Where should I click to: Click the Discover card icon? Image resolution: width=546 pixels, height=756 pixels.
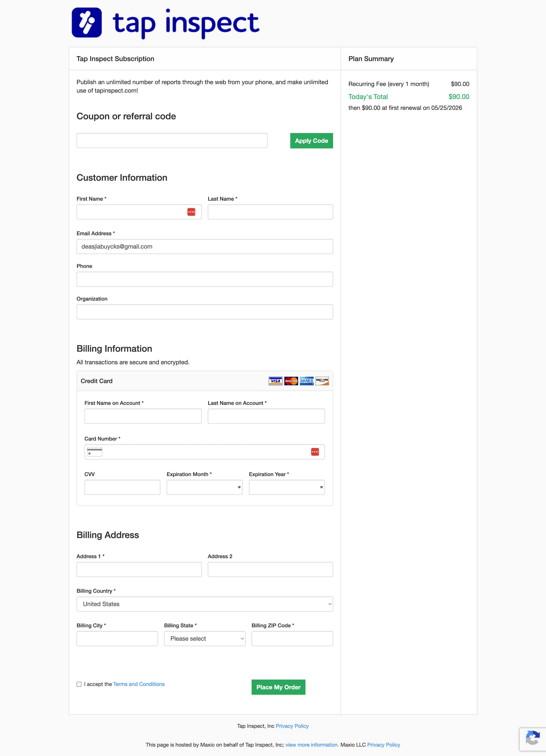coord(322,381)
